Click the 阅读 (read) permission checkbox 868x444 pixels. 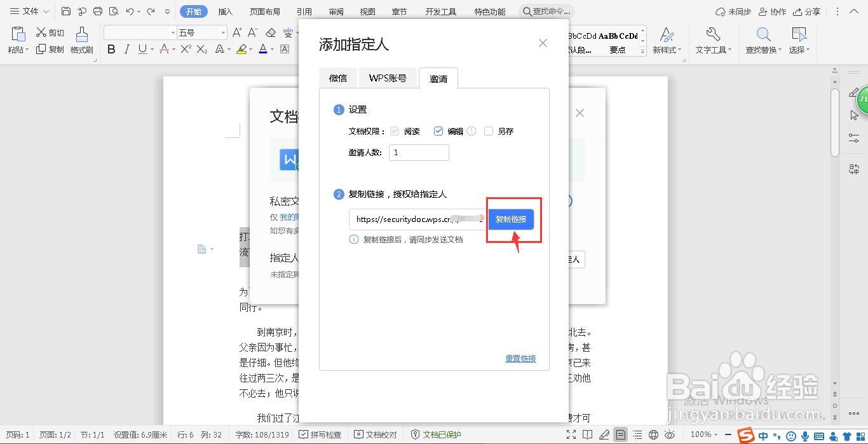tap(395, 131)
